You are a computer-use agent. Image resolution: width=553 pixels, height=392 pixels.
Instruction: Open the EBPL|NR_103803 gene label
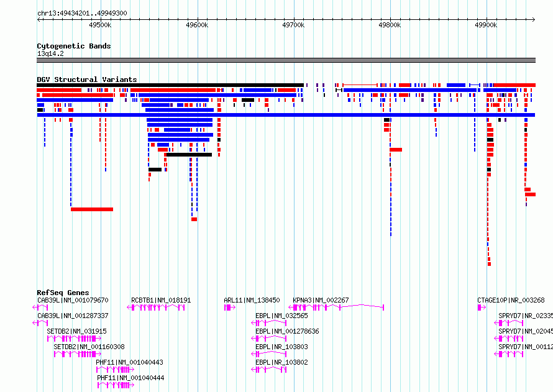point(282,347)
